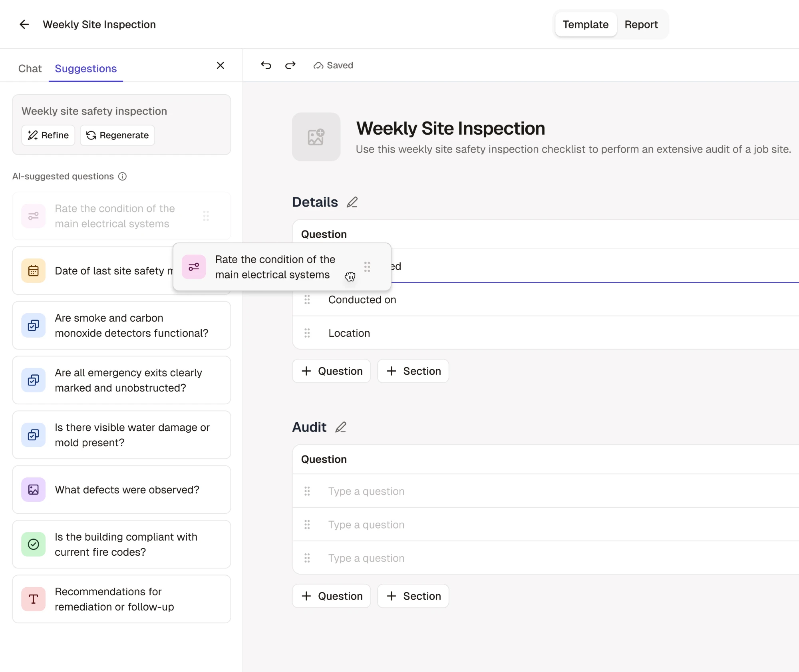Select the Suggestions tab

click(86, 69)
